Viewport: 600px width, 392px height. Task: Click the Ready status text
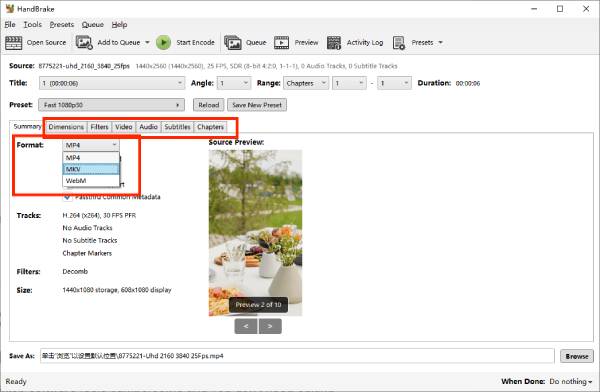click(x=16, y=381)
